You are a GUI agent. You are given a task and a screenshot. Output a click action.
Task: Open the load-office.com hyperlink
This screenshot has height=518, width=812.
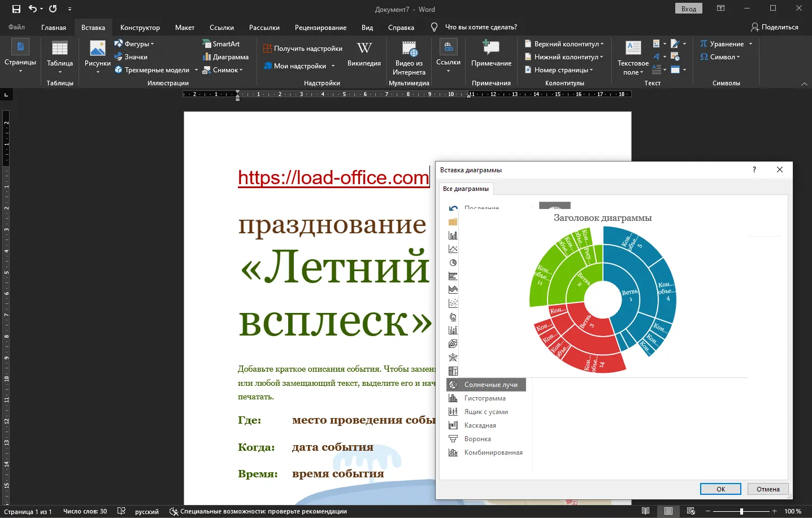point(333,177)
